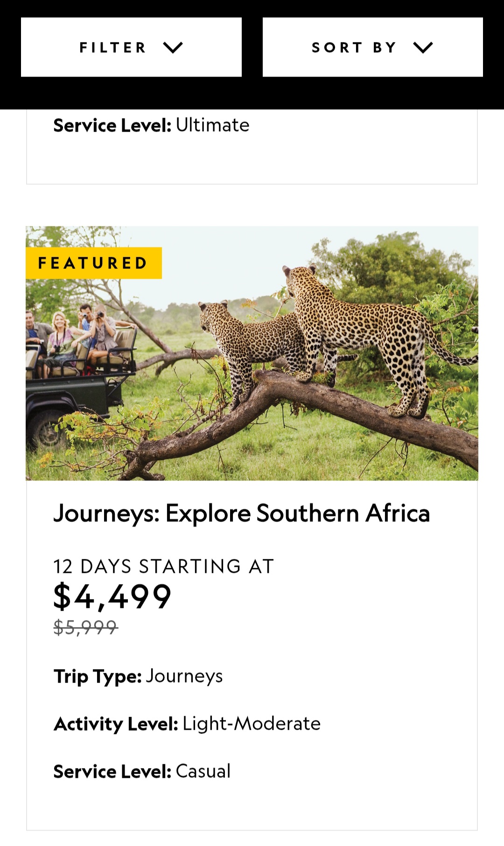Viewport: 504px width, 846px height.
Task: Tap the SORT BY label text
Action: pos(354,48)
